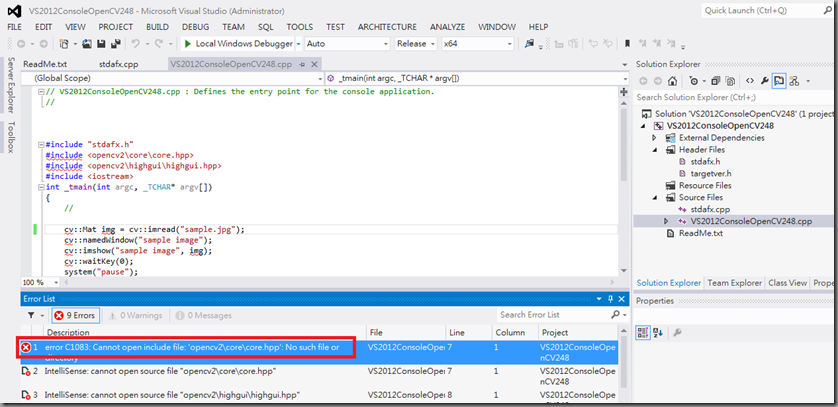Viewport: 838px width, 407px height.
Task: Switch to the stdafx.cpp editor tab
Action: tap(118, 64)
